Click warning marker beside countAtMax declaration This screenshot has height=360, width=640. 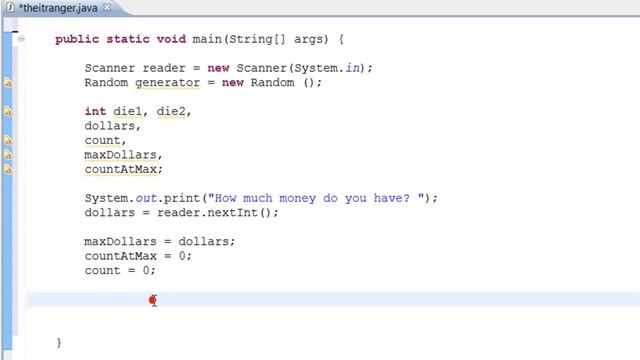[x=8, y=169]
